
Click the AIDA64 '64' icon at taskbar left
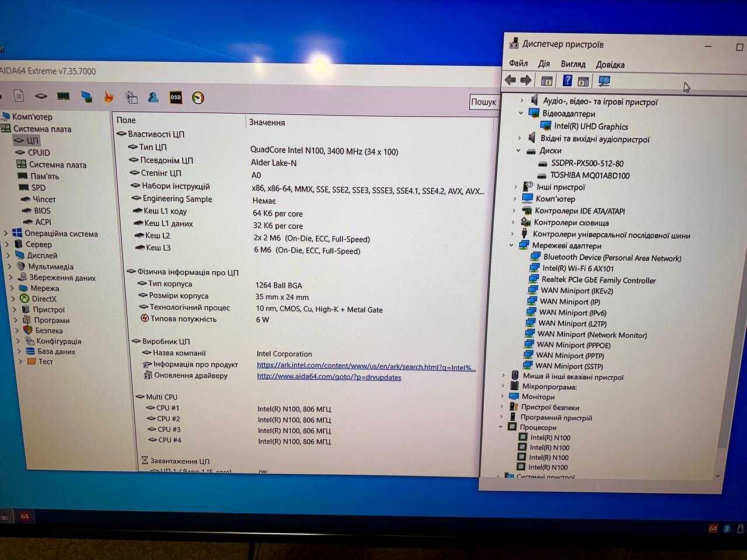coord(25,516)
